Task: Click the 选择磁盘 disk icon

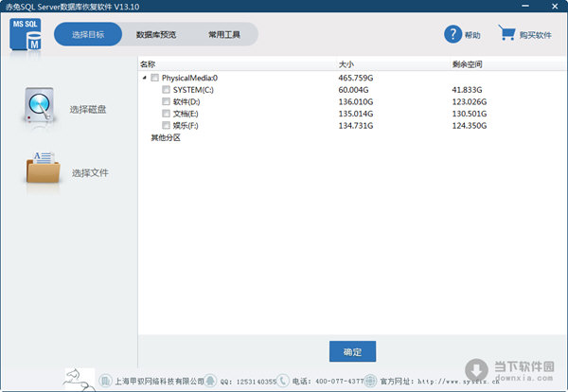Action: coord(40,106)
